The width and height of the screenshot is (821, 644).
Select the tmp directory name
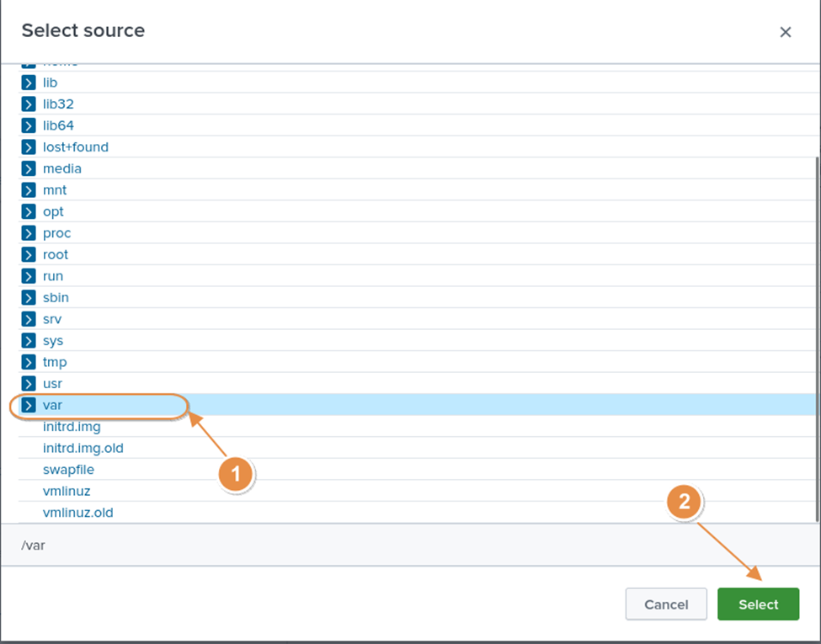(x=55, y=362)
